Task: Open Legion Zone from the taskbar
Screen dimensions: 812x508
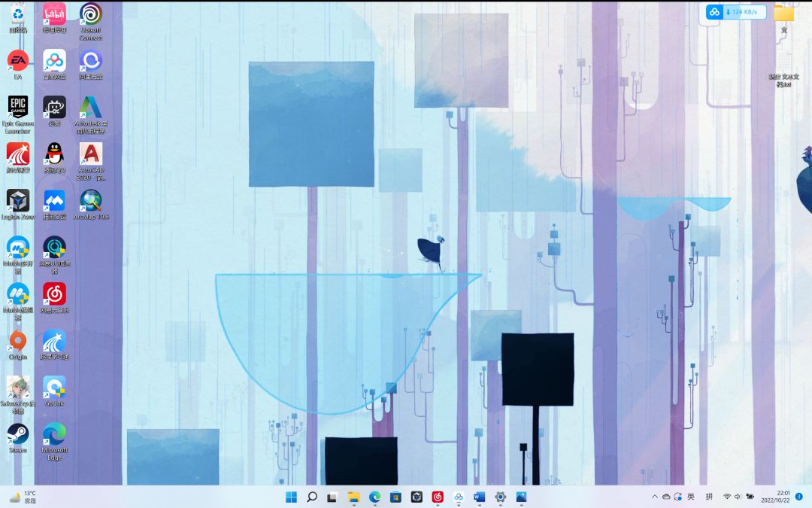Action: [x=417, y=497]
